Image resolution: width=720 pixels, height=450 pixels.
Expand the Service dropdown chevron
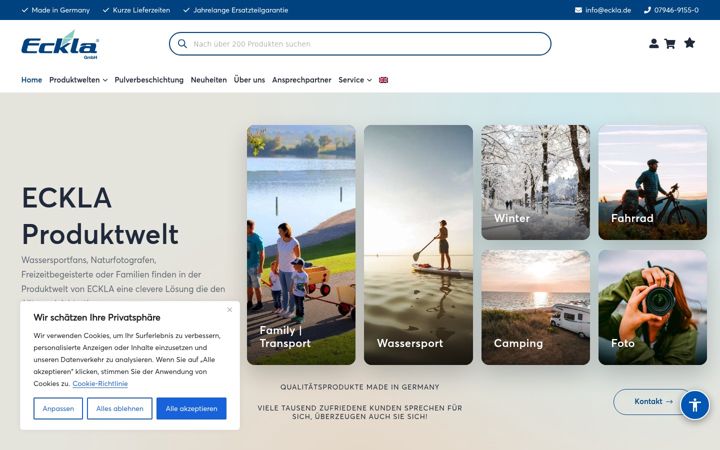click(x=369, y=80)
